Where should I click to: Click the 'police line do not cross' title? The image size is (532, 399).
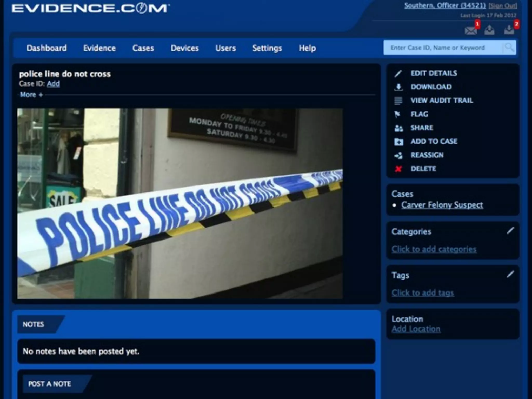[65, 74]
